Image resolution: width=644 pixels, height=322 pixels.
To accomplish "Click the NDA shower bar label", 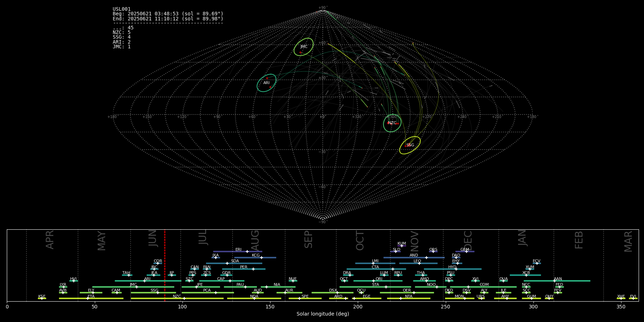I will 254,296.
